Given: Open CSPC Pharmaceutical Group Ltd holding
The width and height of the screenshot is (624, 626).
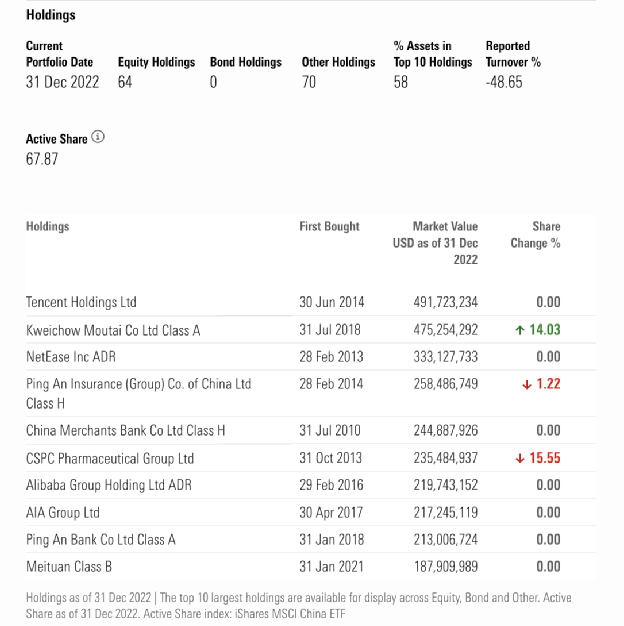Looking at the screenshot, I should (x=110, y=458).
